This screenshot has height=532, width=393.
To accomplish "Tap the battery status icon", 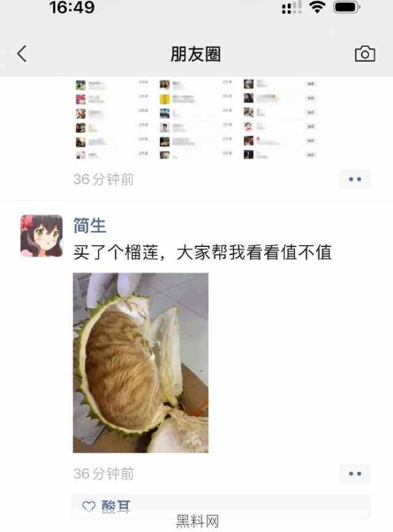I will click(x=347, y=7).
